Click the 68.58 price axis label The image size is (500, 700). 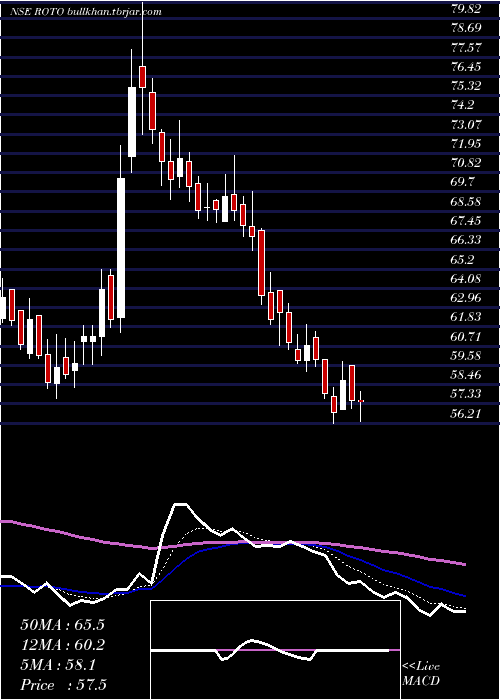(467, 202)
